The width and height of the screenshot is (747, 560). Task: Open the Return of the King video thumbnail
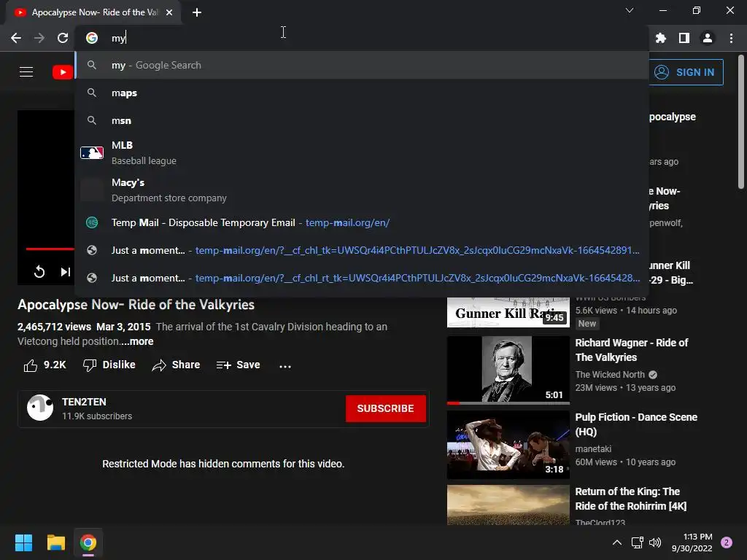(x=508, y=505)
